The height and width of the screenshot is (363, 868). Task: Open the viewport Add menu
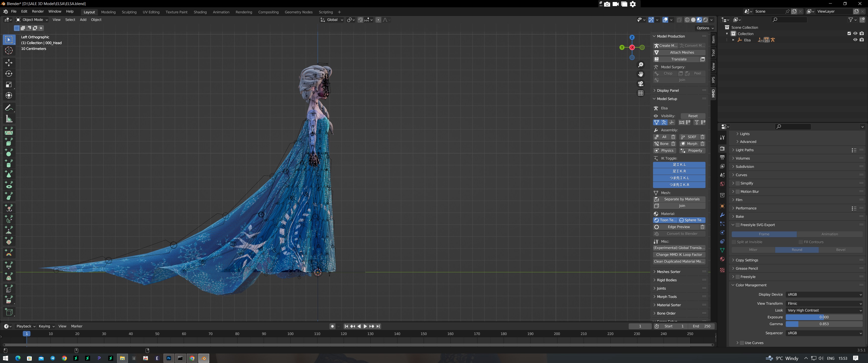point(83,20)
